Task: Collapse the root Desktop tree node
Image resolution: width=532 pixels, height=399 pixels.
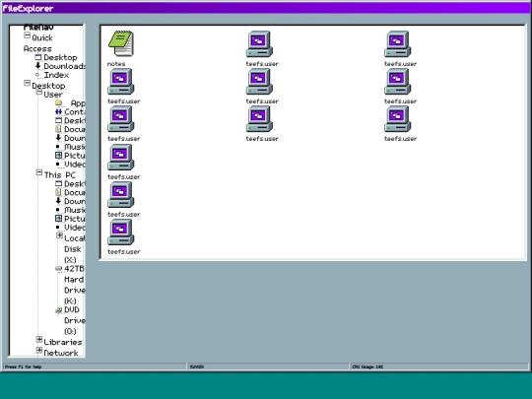Action: 28,83
